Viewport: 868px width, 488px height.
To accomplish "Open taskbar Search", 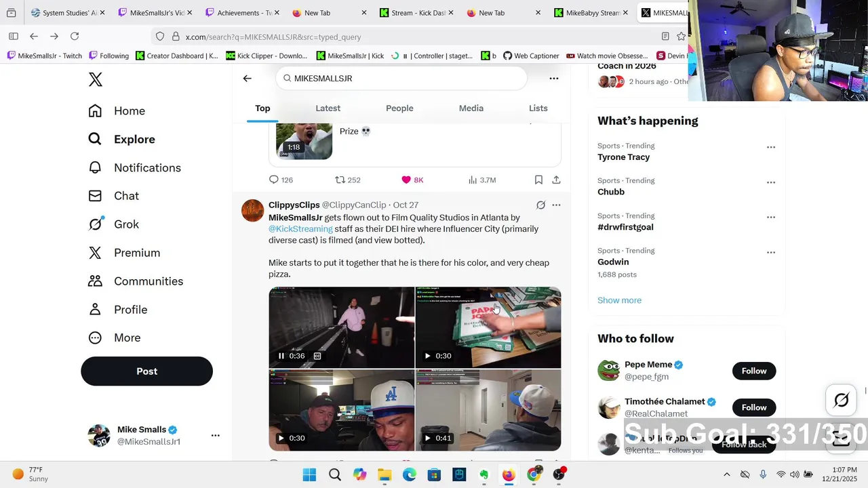I will [x=335, y=474].
